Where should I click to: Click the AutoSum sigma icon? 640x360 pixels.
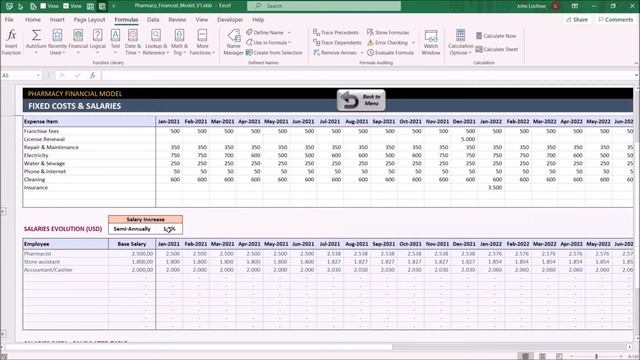[36, 36]
